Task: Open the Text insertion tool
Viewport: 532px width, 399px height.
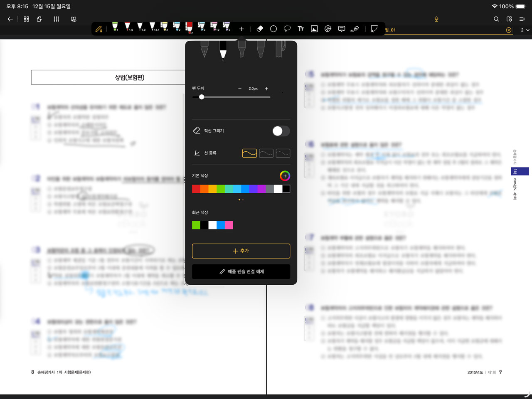Action: pyautogui.click(x=300, y=29)
